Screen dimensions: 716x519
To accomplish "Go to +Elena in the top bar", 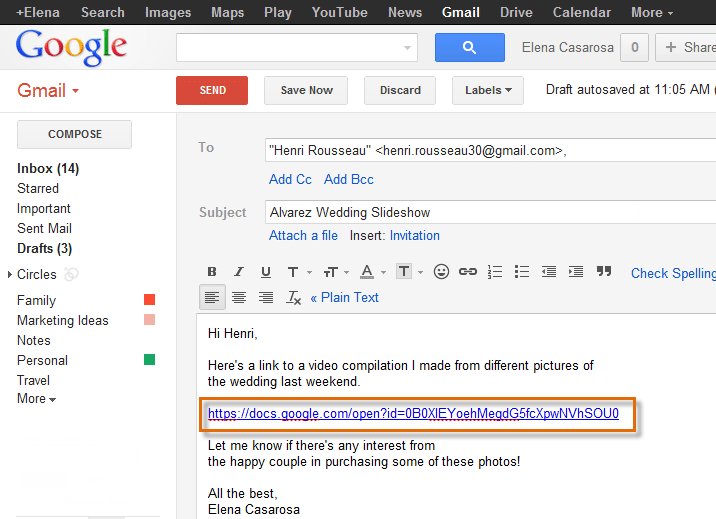I will coord(38,12).
